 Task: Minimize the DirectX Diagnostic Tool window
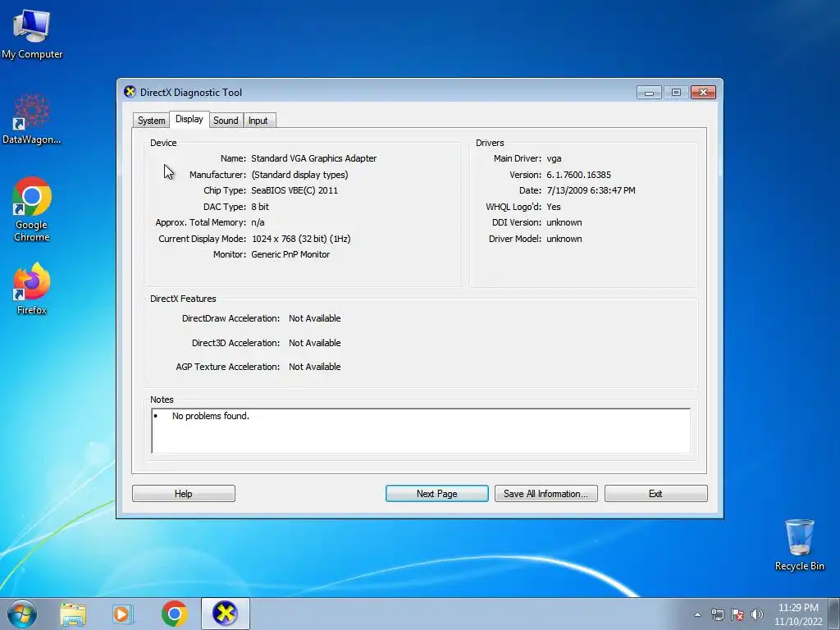pos(649,92)
